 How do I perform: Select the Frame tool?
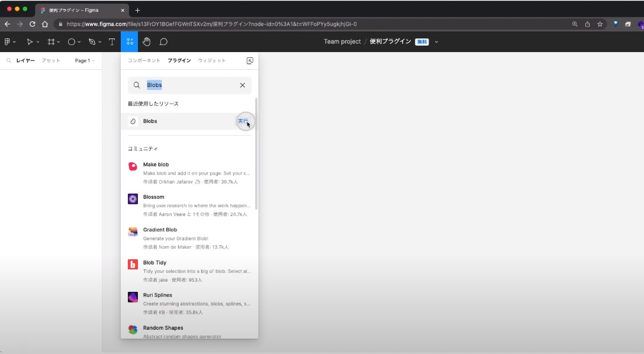point(51,41)
